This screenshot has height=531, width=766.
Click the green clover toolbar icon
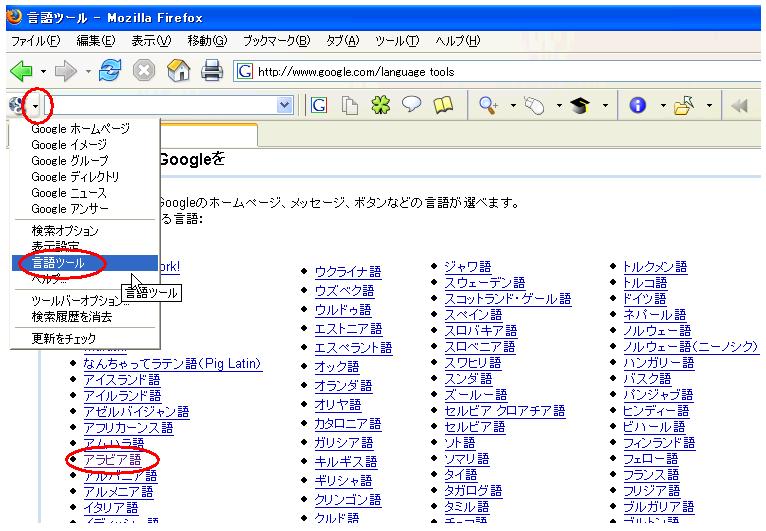click(381, 105)
